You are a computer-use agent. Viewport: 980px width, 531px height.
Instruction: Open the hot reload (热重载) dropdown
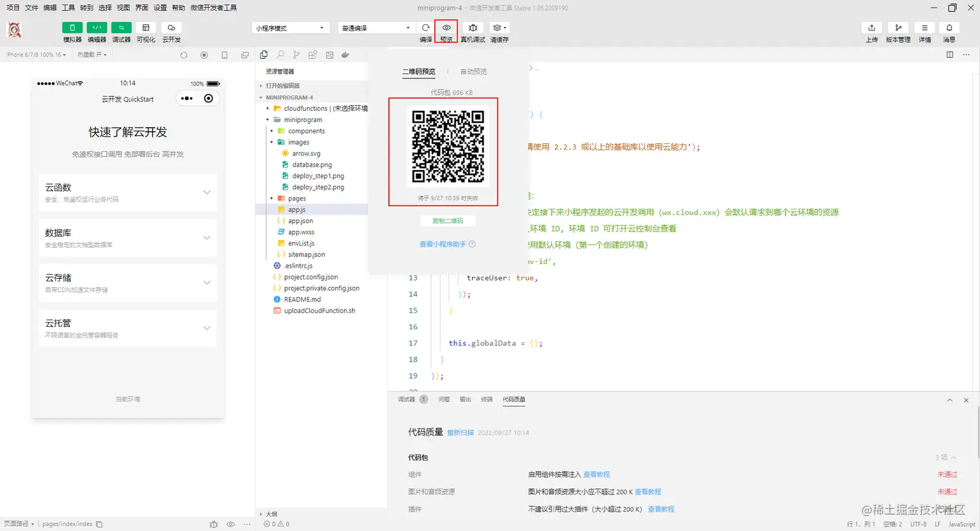tap(92, 55)
